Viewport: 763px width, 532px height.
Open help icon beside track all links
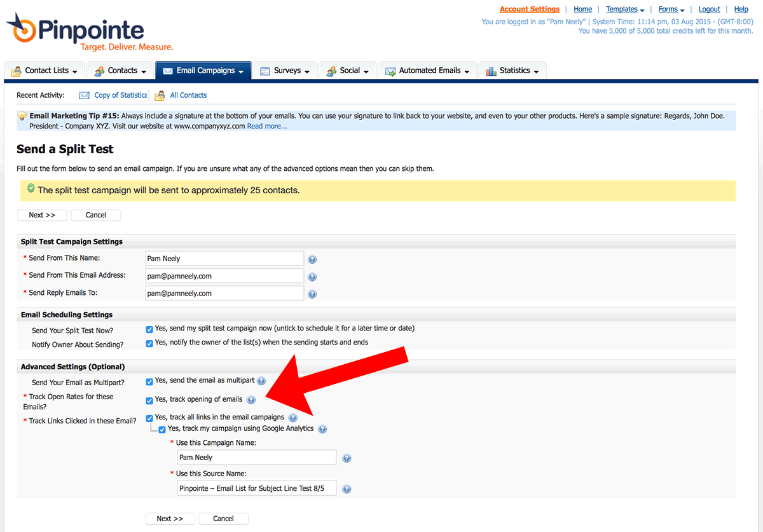click(292, 418)
